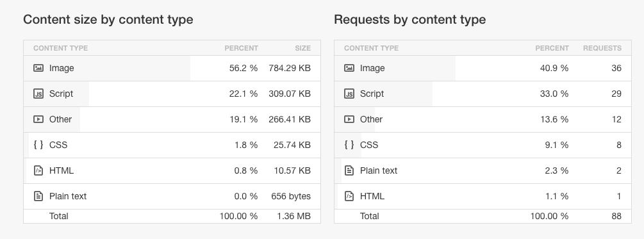This screenshot has width=644, height=239.
Task: Select the 784.29 KB Image size value
Action: [290, 68]
